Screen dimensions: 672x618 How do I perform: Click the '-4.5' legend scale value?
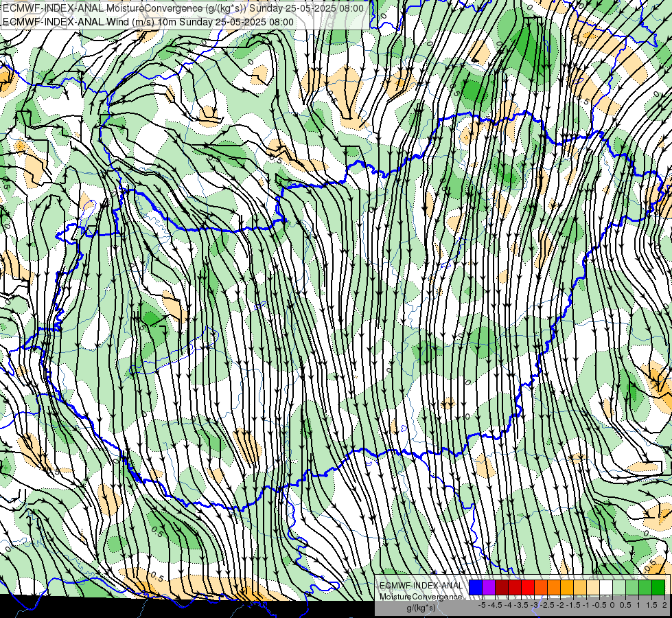pos(495,605)
